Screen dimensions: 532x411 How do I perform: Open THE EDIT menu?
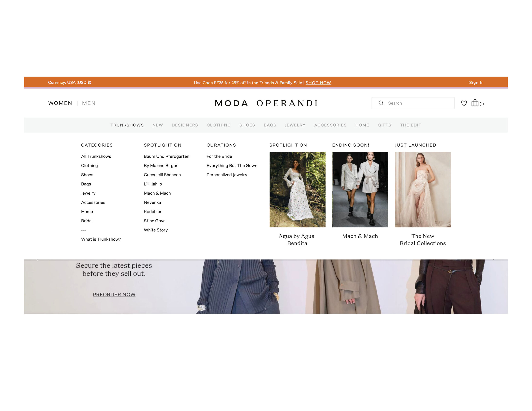[x=410, y=125]
